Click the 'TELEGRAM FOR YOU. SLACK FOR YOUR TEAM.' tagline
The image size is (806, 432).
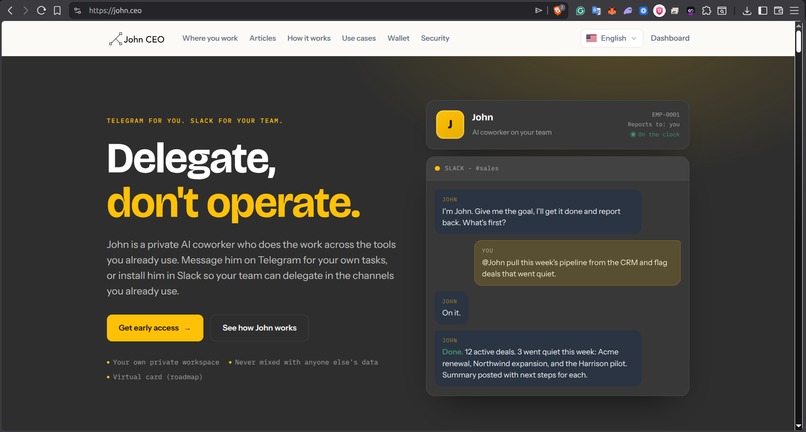point(195,121)
